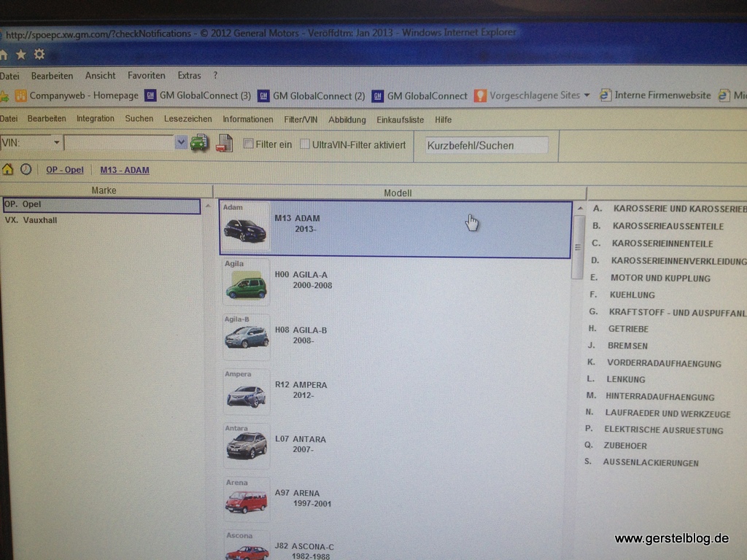
Task: Open browser Favoriten menu
Action: 146,76
